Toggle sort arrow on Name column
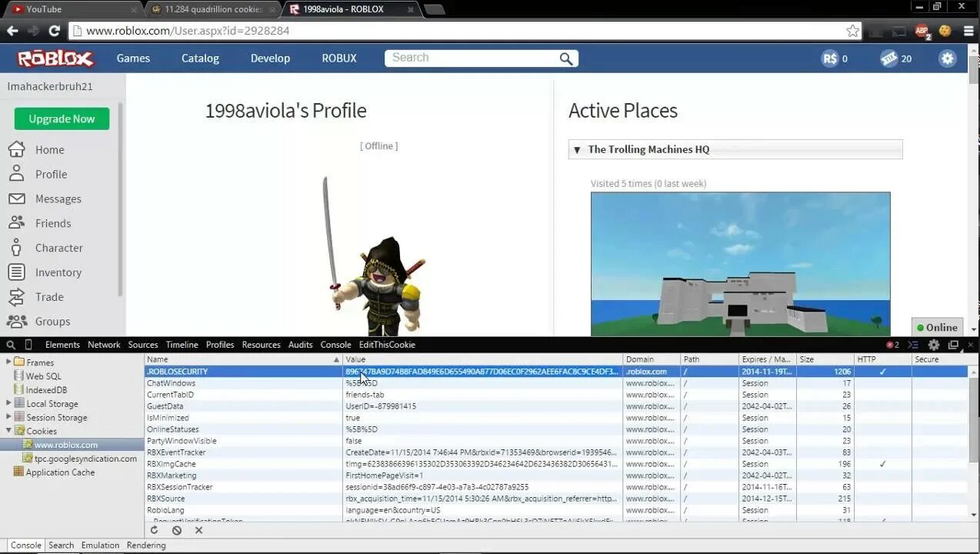 pyautogui.click(x=336, y=359)
